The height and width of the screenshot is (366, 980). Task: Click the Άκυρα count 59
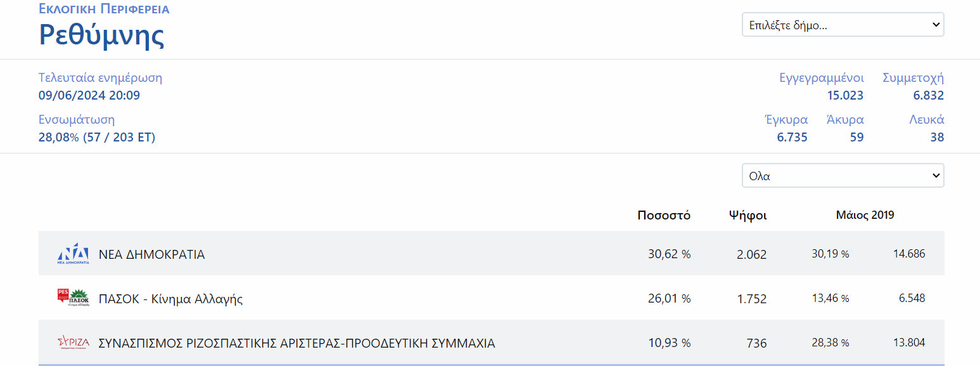(x=856, y=137)
